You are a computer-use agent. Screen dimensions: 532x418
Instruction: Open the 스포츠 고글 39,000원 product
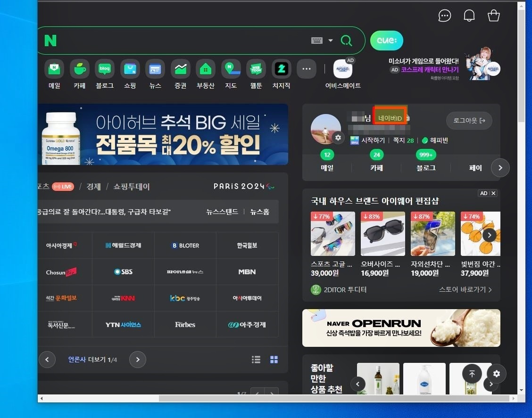(333, 244)
